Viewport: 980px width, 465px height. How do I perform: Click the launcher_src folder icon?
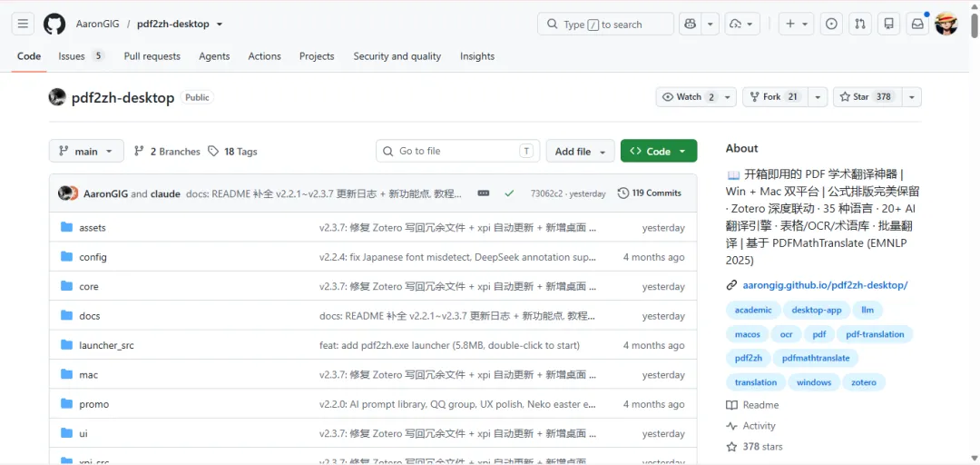point(67,345)
